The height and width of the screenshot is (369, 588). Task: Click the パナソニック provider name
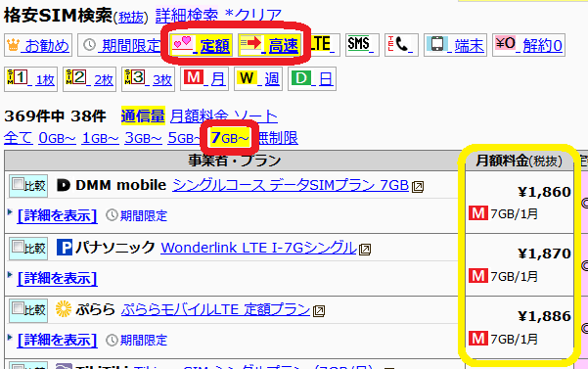pos(115,248)
